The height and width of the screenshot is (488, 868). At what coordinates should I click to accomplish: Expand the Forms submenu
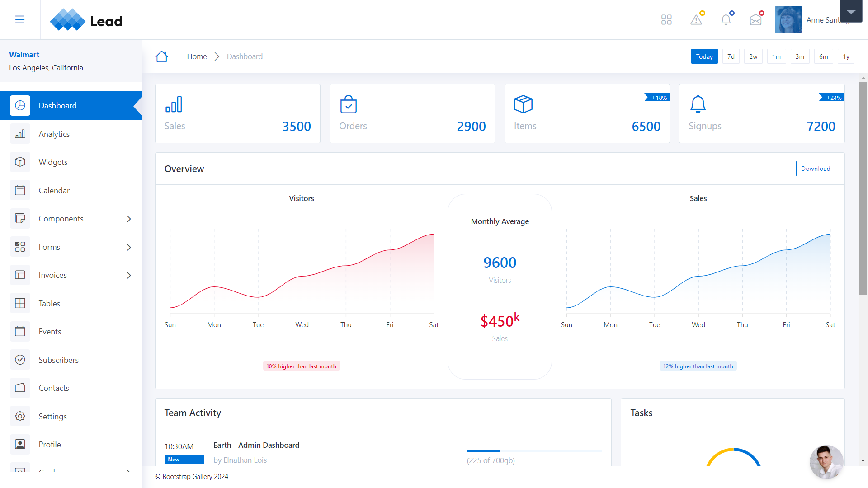[129, 247]
